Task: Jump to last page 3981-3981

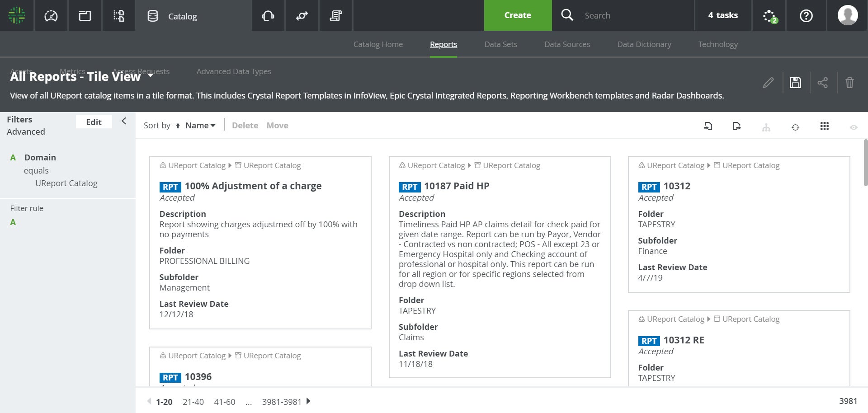Action: click(x=282, y=402)
